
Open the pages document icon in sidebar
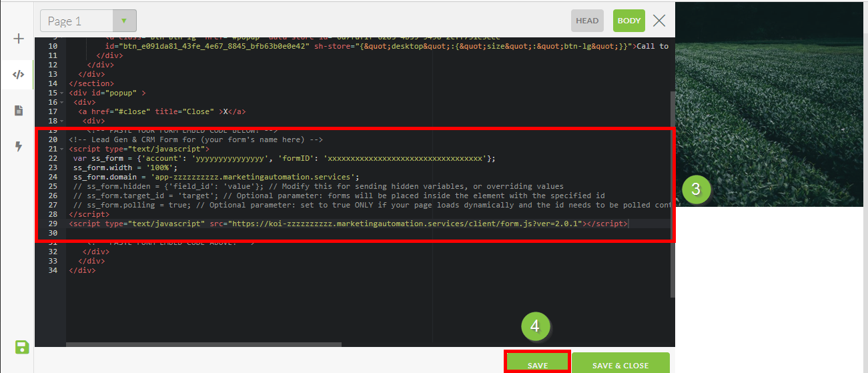click(19, 111)
